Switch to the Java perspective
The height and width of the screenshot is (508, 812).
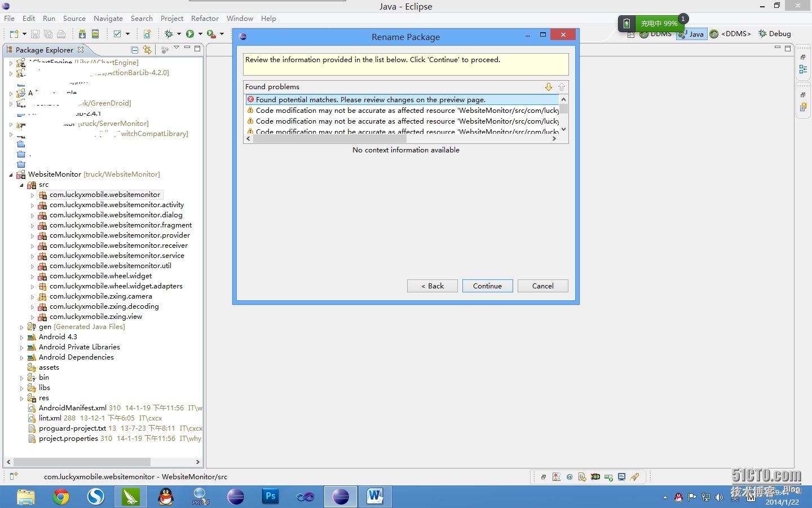point(691,34)
